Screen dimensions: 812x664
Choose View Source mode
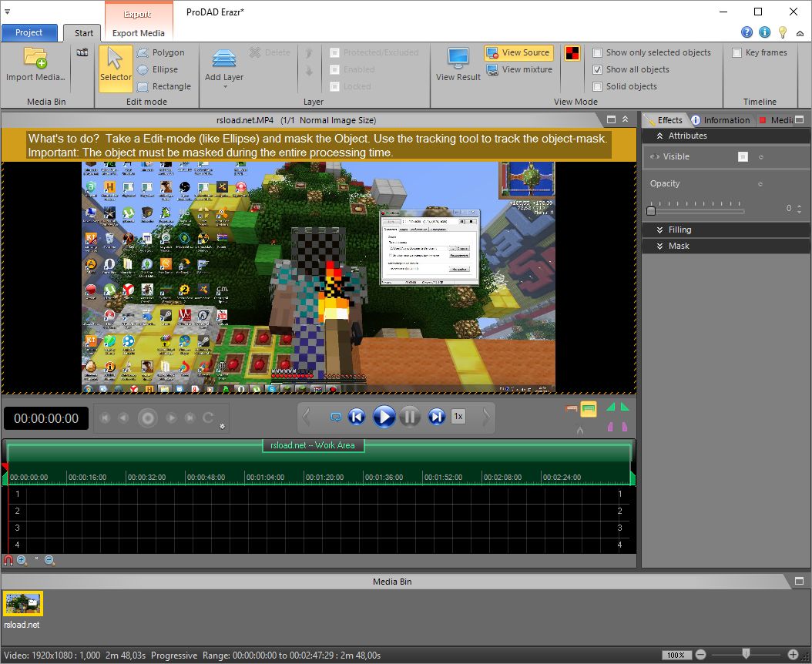pos(519,53)
